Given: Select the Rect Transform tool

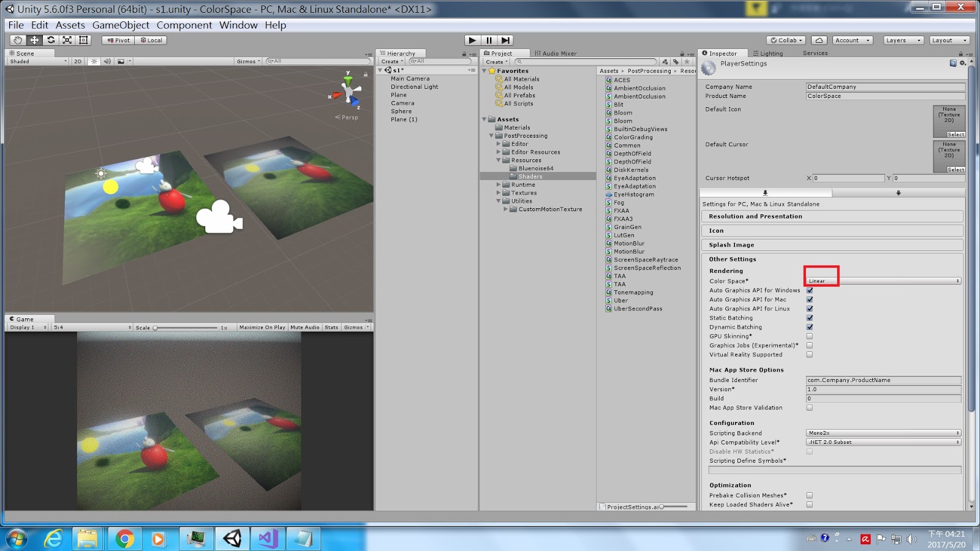Looking at the screenshot, I should (x=83, y=40).
